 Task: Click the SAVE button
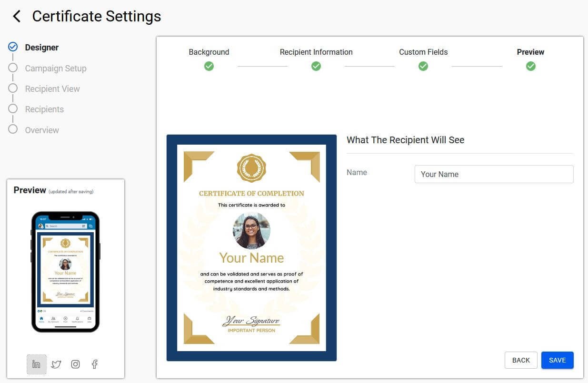click(x=557, y=360)
